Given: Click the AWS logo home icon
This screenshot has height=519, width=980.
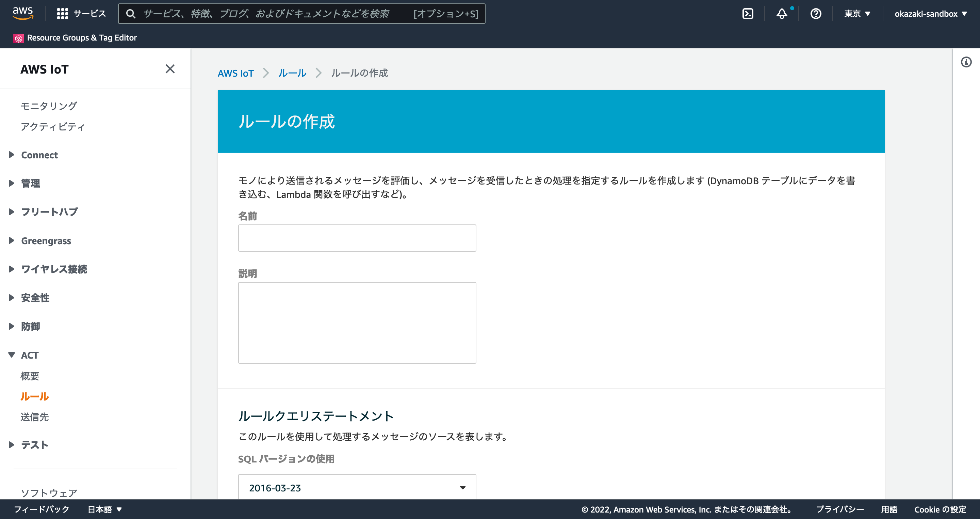Looking at the screenshot, I should coord(23,13).
